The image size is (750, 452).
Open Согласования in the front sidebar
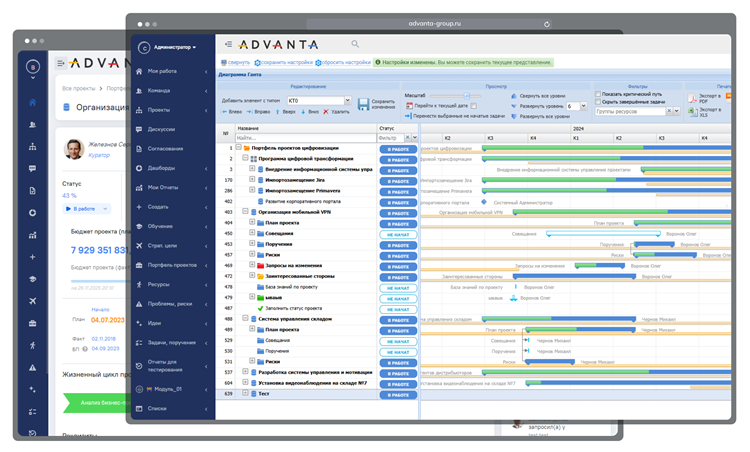click(165, 149)
